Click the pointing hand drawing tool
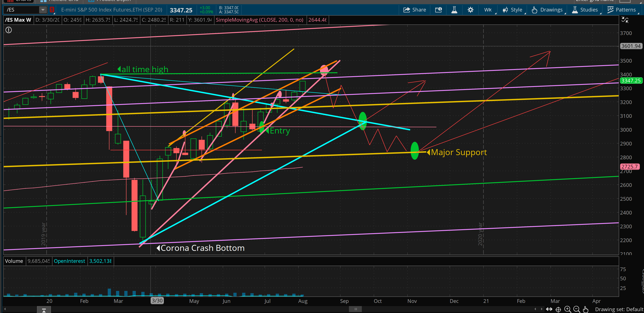The width and height of the screenshot is (644, 313). tap(586, 309)
